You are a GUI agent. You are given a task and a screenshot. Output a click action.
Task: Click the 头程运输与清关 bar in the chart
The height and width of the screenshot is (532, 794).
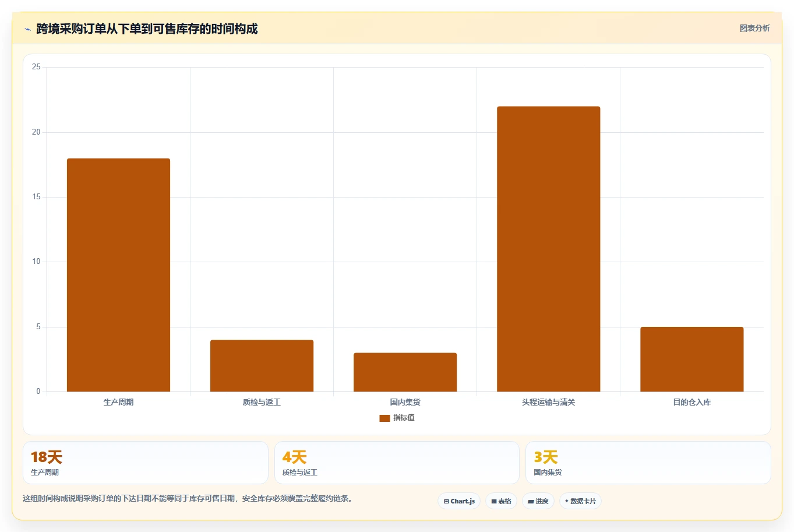[x=549, y=249]
